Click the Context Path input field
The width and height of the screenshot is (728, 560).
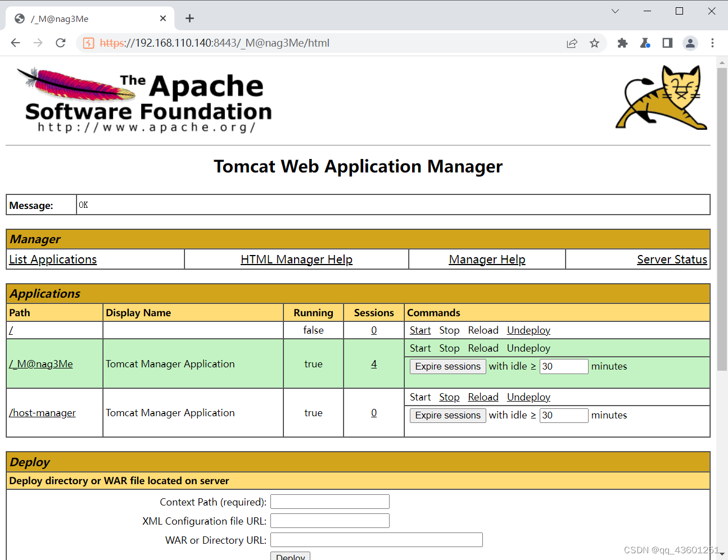coord(330,502)
